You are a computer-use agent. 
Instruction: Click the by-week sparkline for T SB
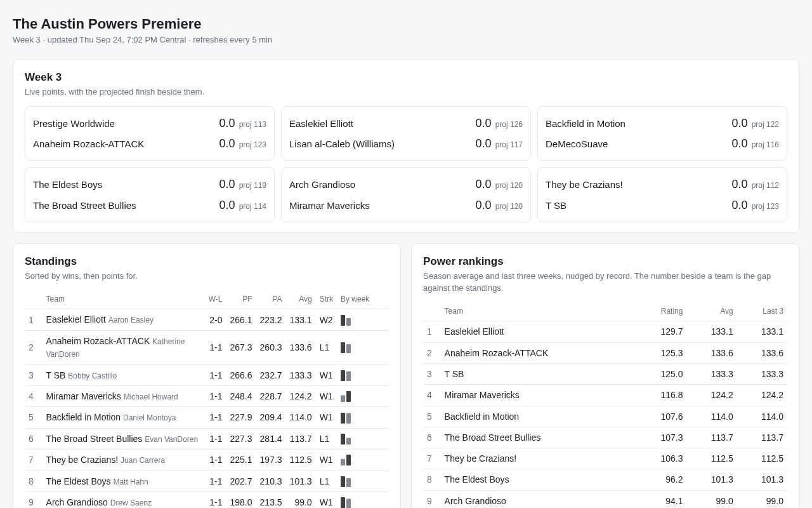(x=346, y=375)
